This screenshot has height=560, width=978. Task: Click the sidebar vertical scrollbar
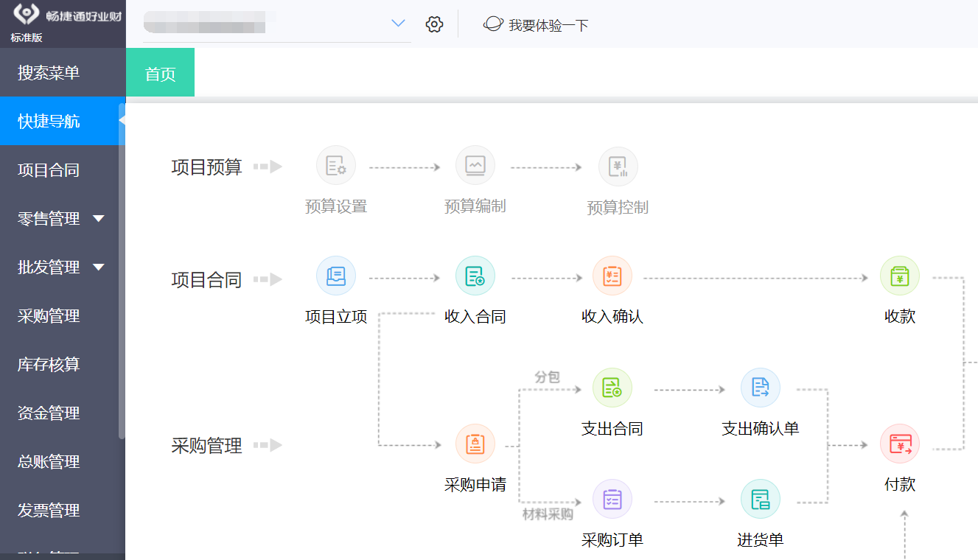coord(122,273)
